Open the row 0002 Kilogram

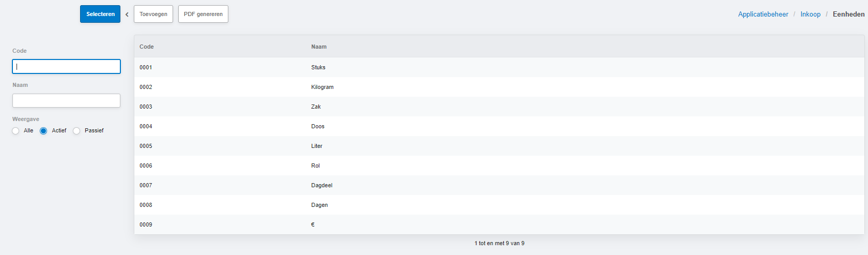(x=499, y=87)
